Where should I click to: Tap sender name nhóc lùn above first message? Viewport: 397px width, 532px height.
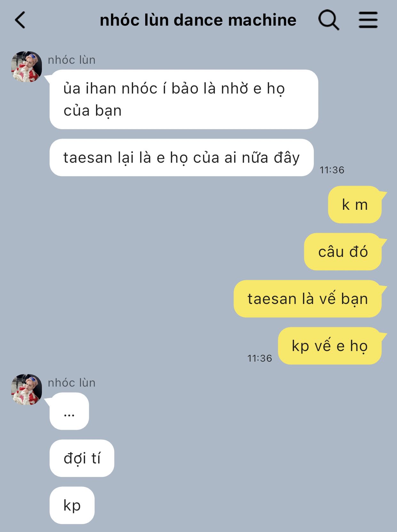(x=72, y=60)
